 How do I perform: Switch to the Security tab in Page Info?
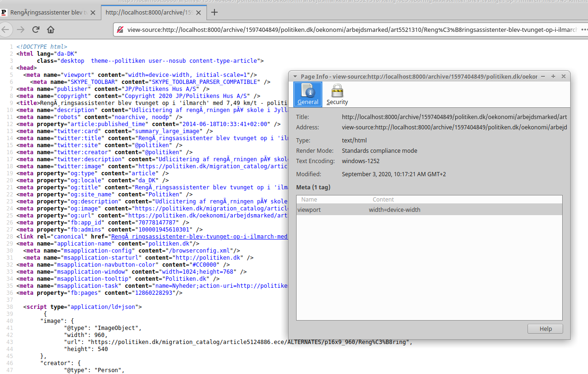click(337, 94)
